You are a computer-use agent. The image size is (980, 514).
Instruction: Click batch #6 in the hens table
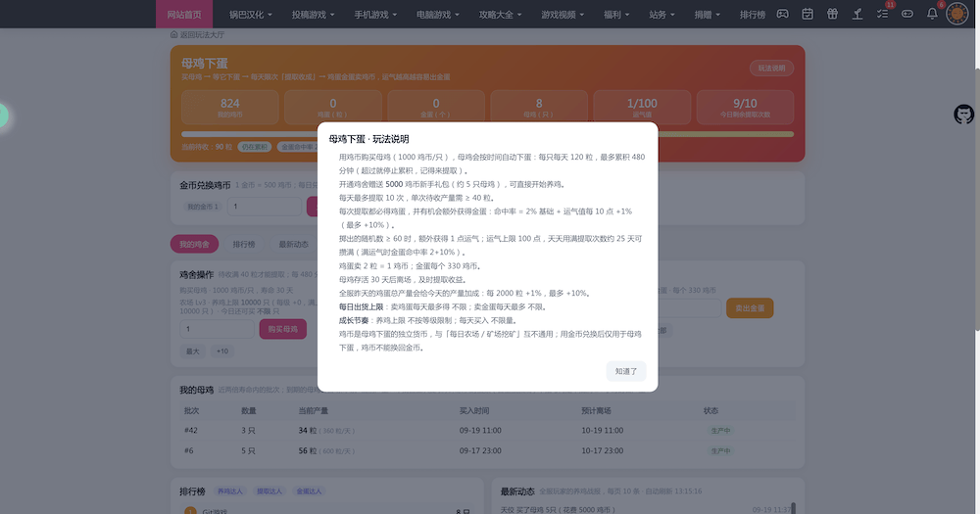point(189,450)
